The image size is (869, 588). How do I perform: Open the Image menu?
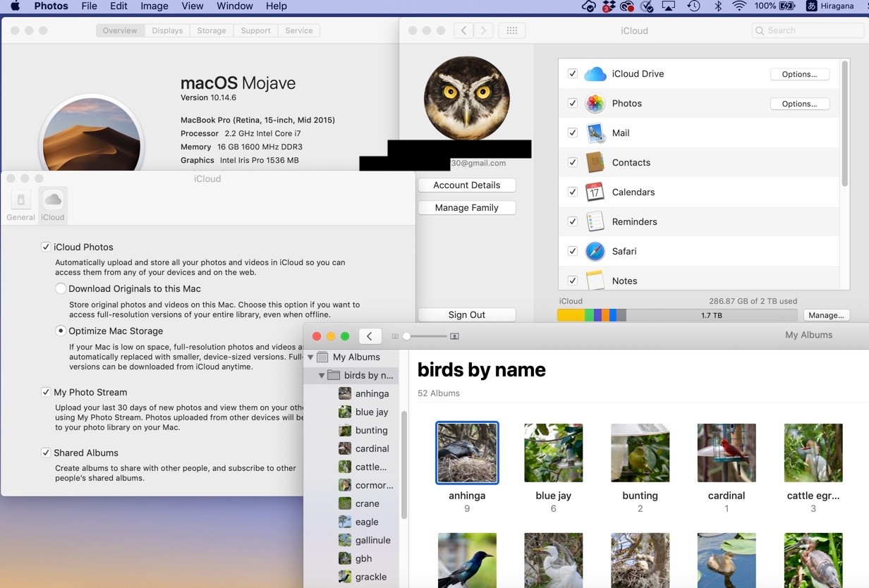(x=154, y=6)
